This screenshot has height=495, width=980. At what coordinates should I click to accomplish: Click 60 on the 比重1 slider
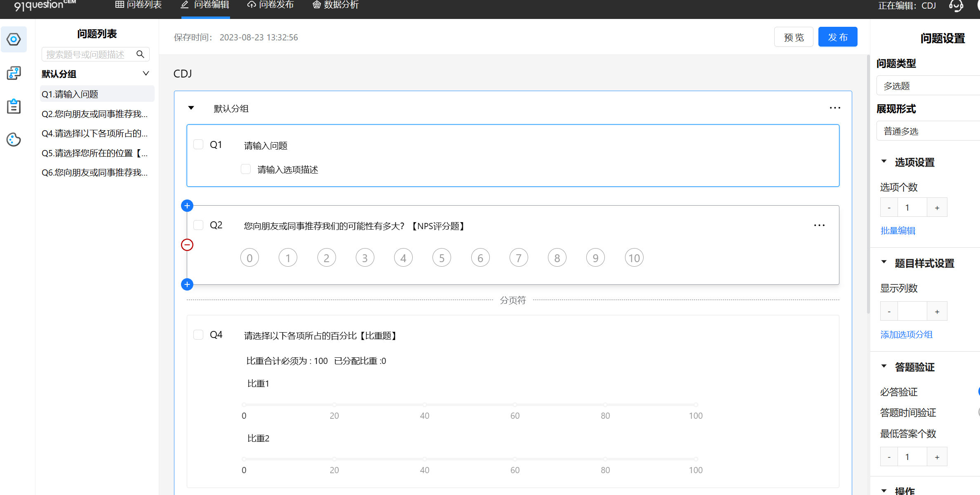[515, 405]
